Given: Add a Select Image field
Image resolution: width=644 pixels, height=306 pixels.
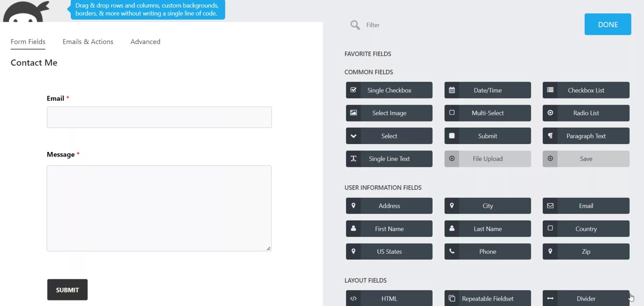Looking at the screenshot, I should (389, 113).
